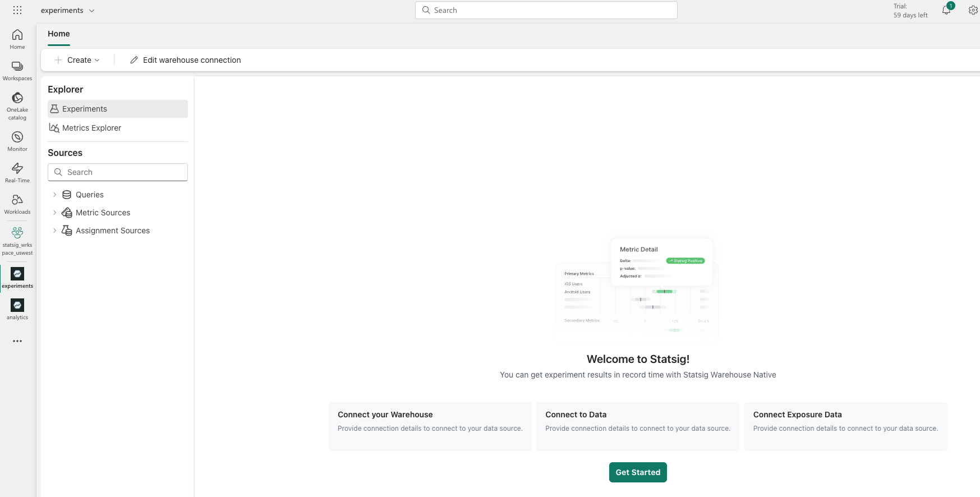The width and height of the screenshot is (980, 497).
Task: Click the Queries database icon
Action: (x=67, y=195)
